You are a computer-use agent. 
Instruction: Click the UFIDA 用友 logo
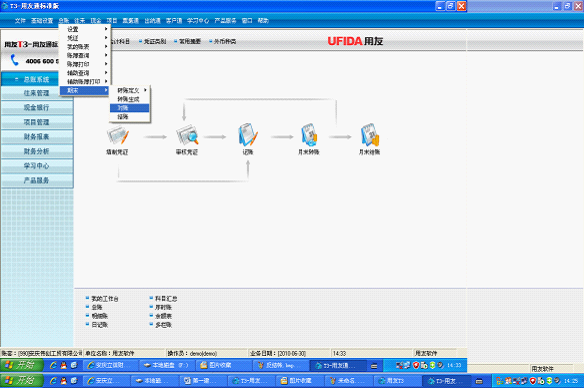[355, 41]
